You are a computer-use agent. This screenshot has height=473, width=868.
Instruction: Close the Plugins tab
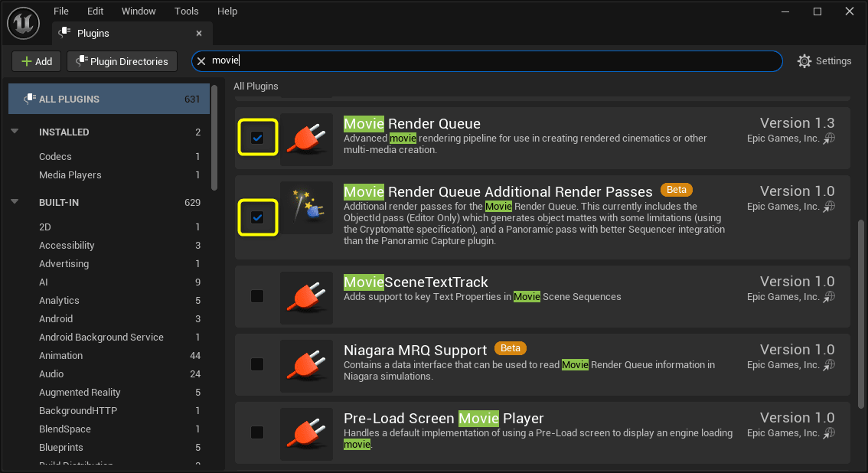click(199, 33)
